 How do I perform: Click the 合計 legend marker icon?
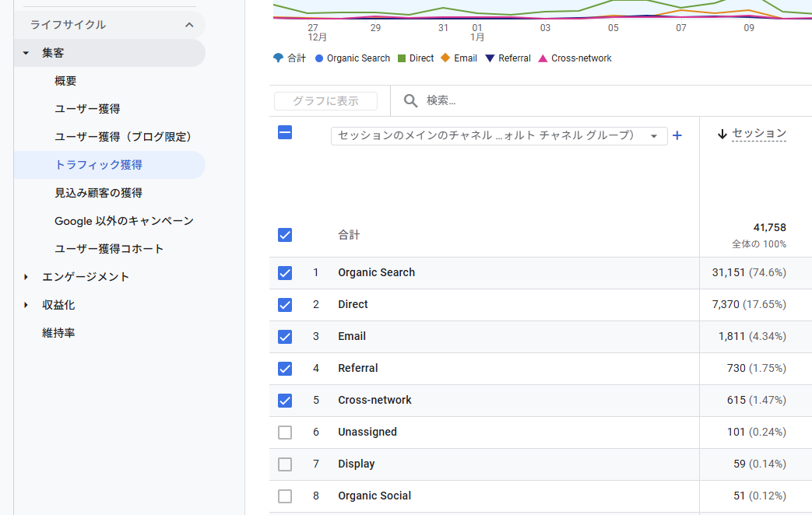pos(276,58)
